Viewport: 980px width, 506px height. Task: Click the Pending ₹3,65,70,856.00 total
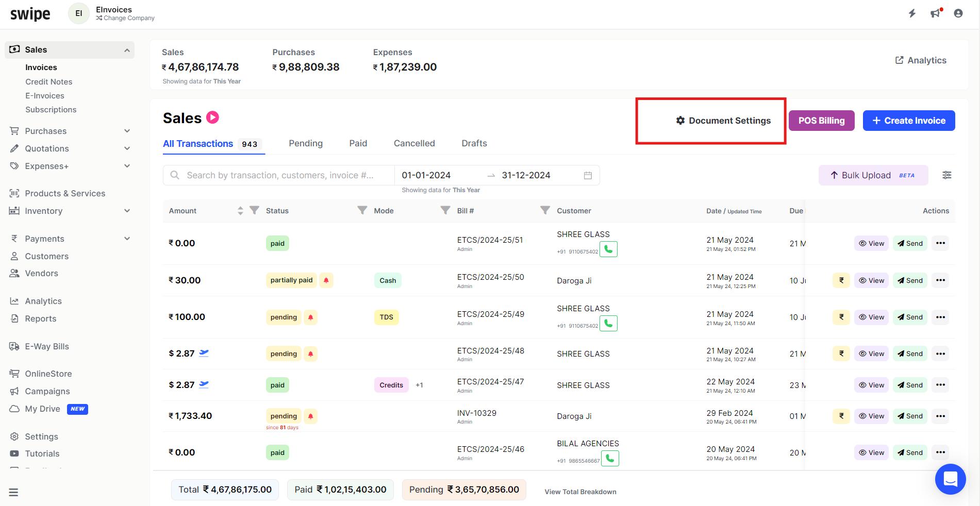click(x=464, y=490)
